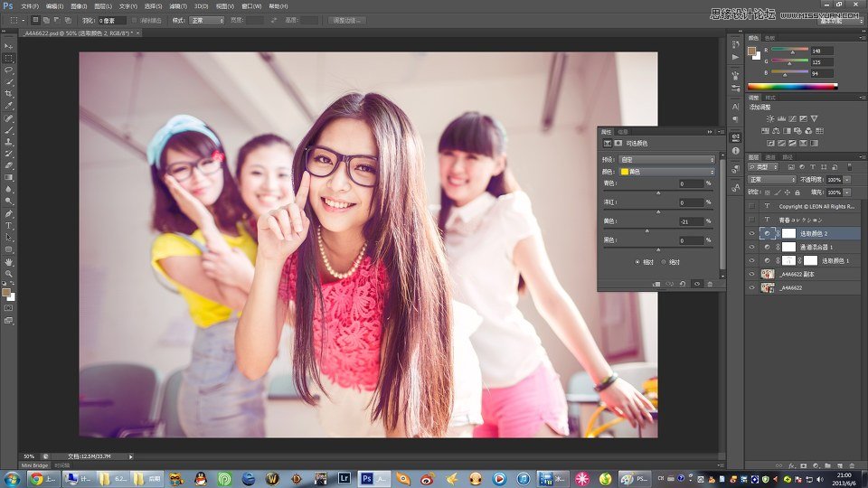Open the 文件(F) menu
Viewport: 868px width, 488px height.
pyautogui.click(x=30, y=6)
